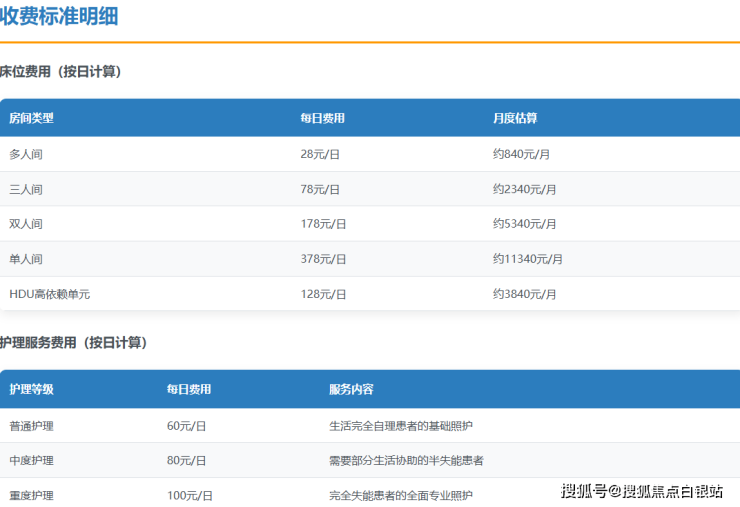Click the 378元/日 daily fee cell
The height and width of the screenshot is (507, 740).
click(323, 259)
